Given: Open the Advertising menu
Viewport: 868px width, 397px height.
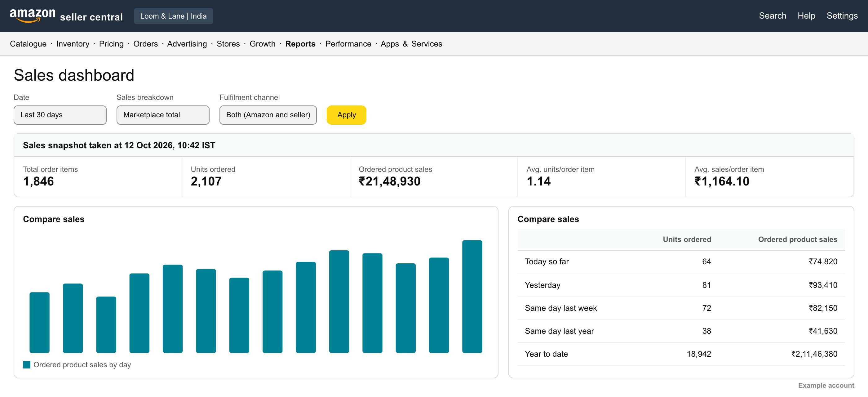Looking at the screenshot, I should (x=187, y=44).
